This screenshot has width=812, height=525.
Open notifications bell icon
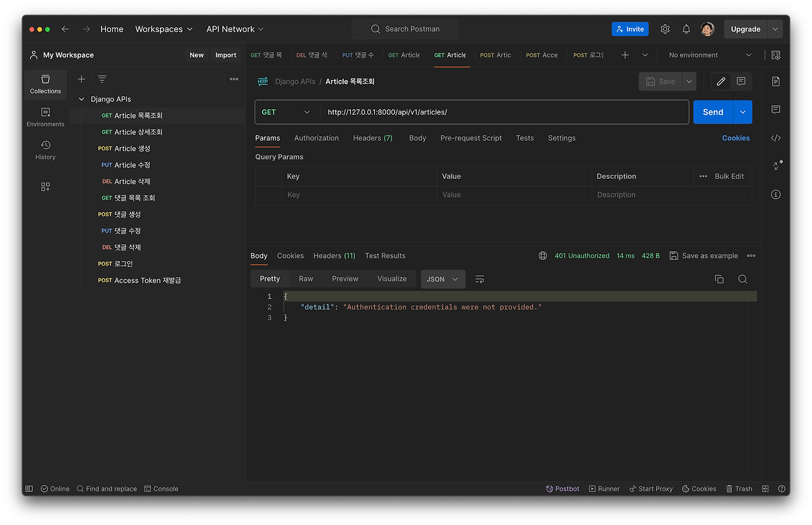pyautogui.click(x=686, y=29)
